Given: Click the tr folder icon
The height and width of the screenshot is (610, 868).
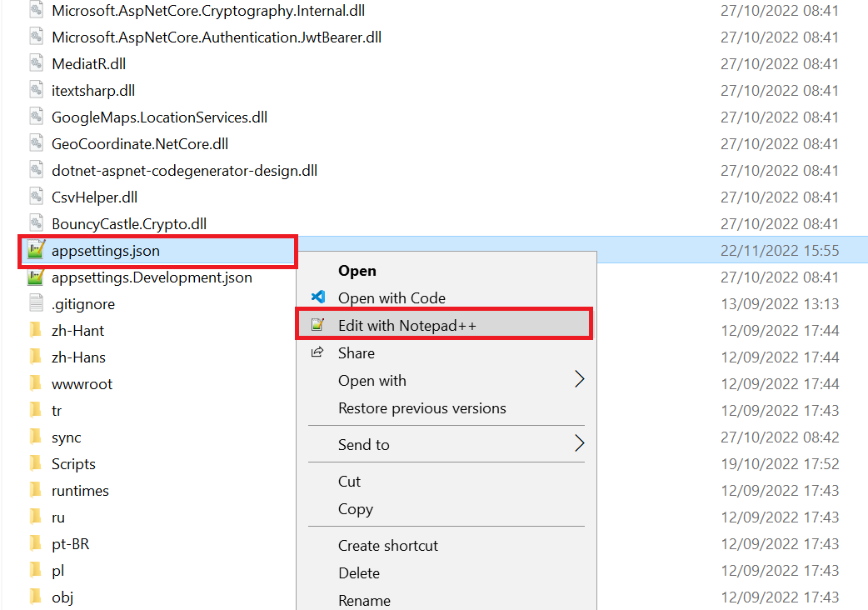Looking at the screenshot, I should [36, 410].
